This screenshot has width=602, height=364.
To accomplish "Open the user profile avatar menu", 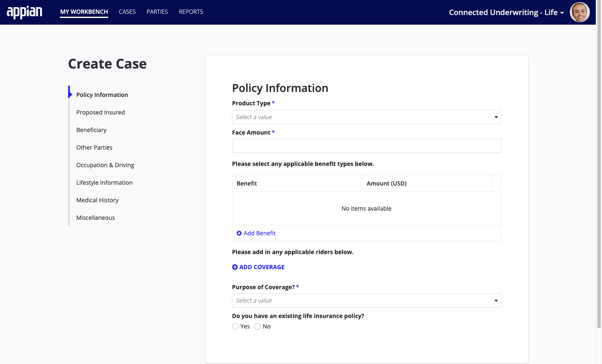I will tap(580, 12).
